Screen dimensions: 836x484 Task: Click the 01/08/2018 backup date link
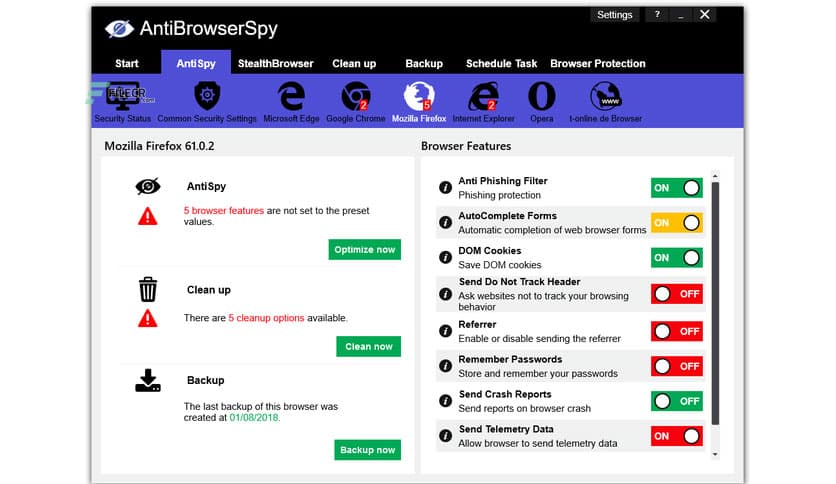pos(254,417)
